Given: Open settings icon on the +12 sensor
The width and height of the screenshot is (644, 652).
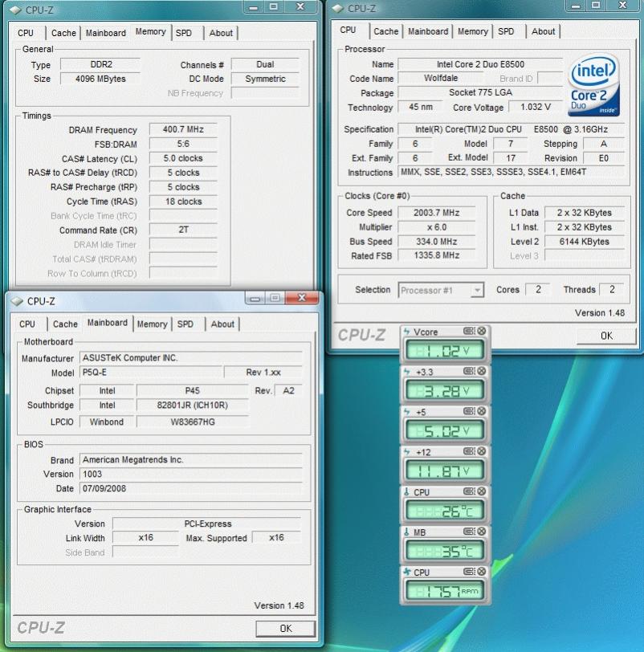Looking at the screenshot, I should [x=469, y=451].
